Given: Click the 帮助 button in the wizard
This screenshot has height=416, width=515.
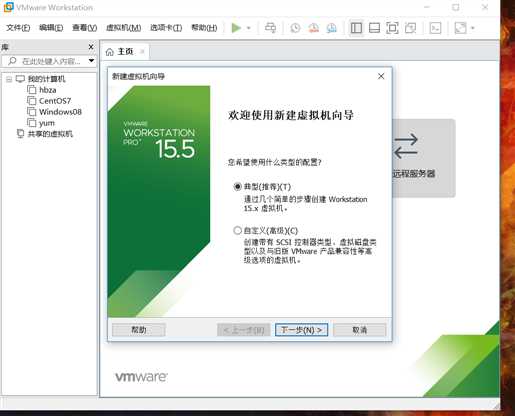Looking at the screenshot, I should 139,330.
